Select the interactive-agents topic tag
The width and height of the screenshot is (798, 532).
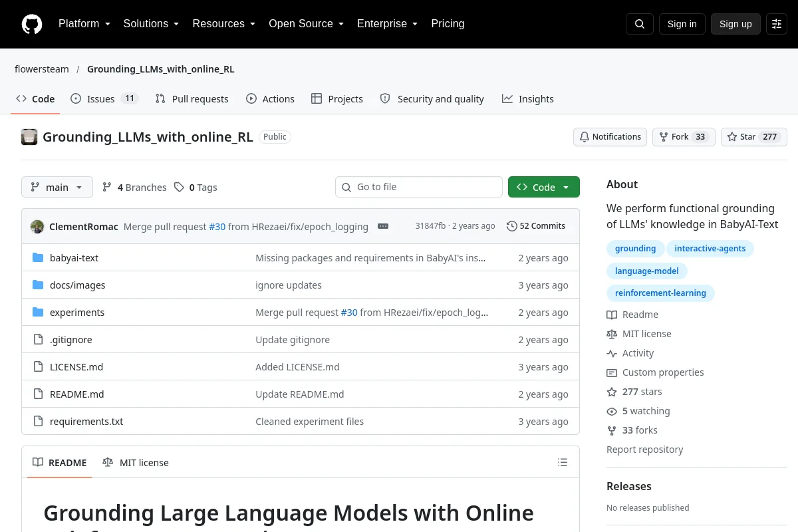click(710, 249)
